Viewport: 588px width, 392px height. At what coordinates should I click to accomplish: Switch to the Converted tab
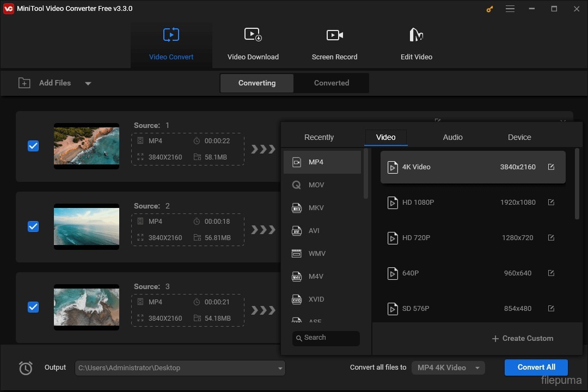331,83
